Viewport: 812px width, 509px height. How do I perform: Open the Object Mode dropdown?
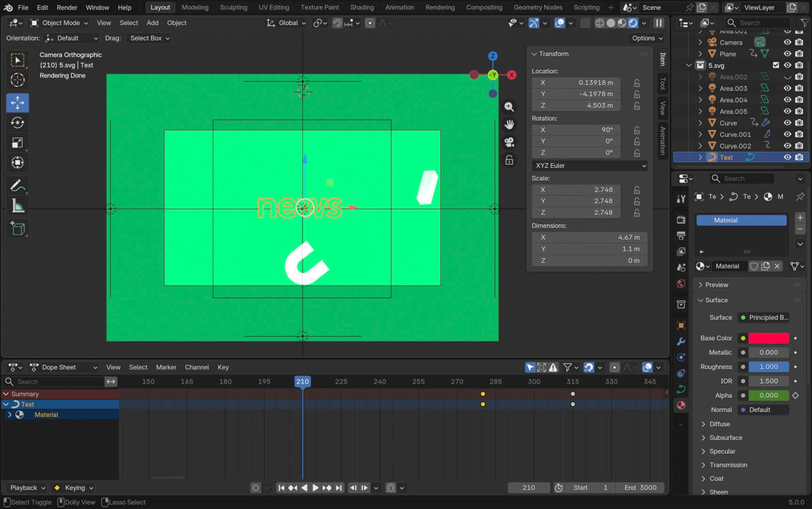[59, 23]
